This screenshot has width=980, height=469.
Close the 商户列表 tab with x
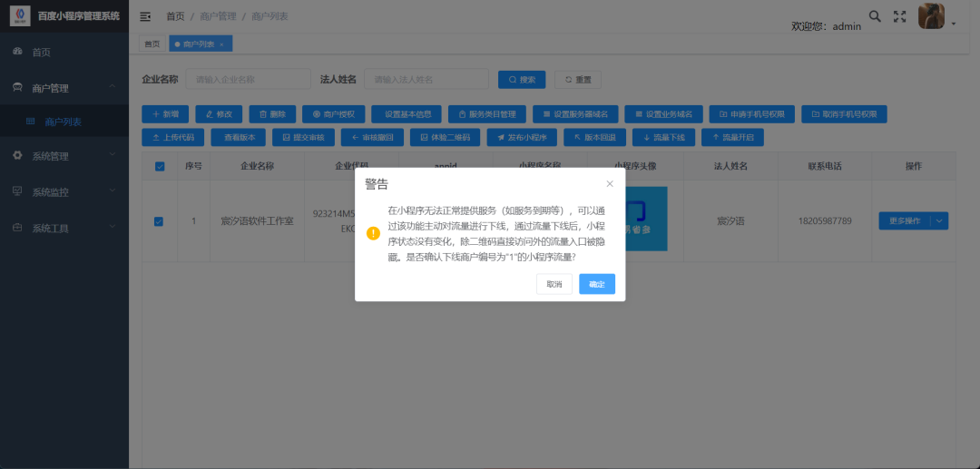[x=221, y=44]
